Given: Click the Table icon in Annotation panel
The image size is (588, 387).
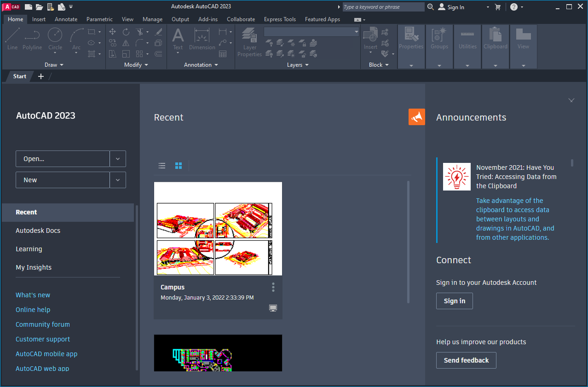Looking at the screenshot, I should coord(223,54).
